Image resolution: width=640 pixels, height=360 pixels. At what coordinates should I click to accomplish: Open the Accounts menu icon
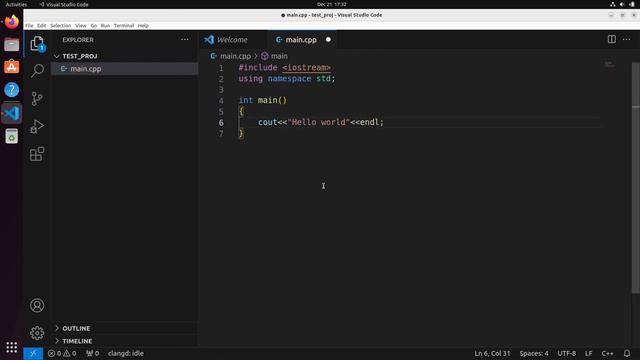click(x=37, y=305)
